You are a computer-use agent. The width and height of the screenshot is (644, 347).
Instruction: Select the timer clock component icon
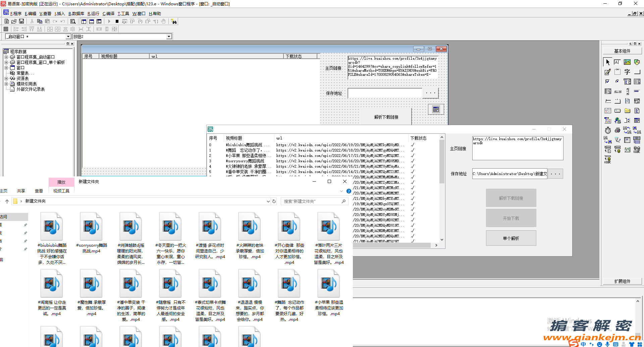[608, 130]
